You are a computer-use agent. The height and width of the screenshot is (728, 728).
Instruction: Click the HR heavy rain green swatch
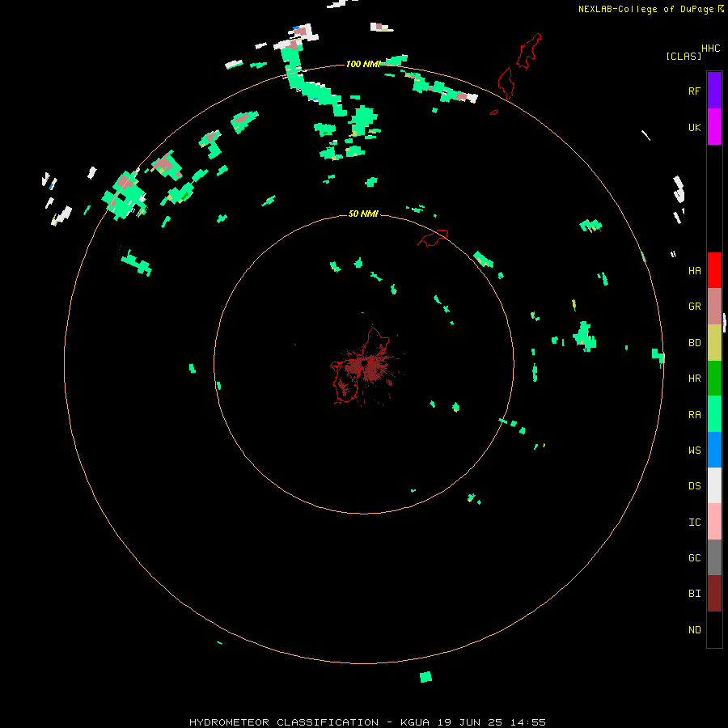(x=714, y=379)
